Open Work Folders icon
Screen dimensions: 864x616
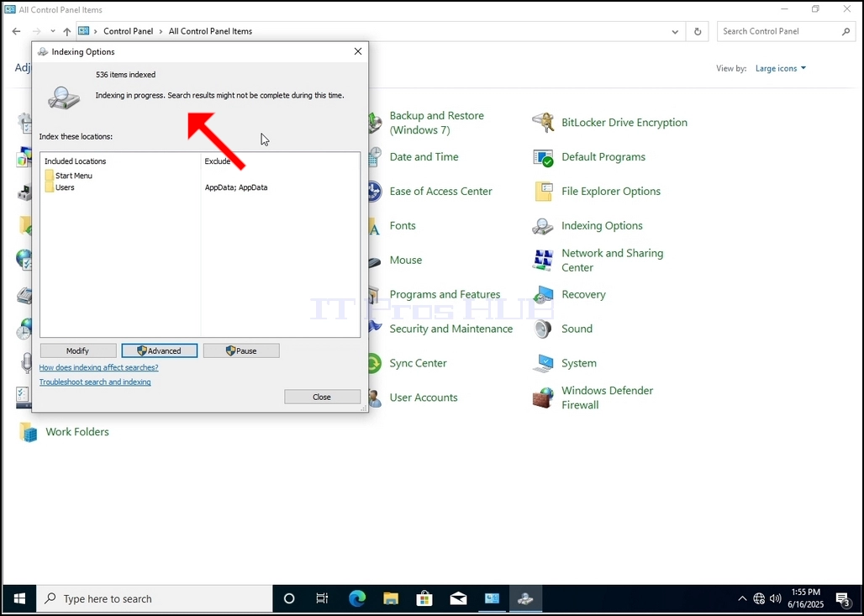pyautogui.click(x=28, y=432)
